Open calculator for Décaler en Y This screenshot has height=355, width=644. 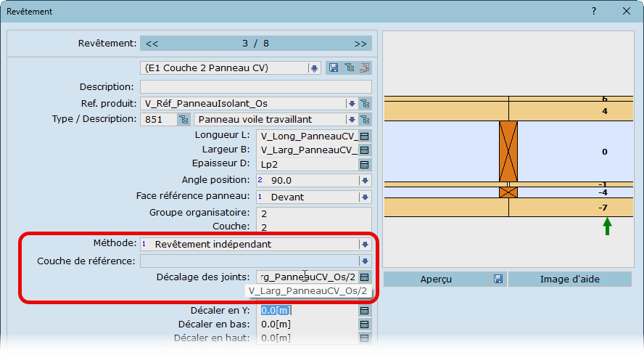click(x=365, y=311)
